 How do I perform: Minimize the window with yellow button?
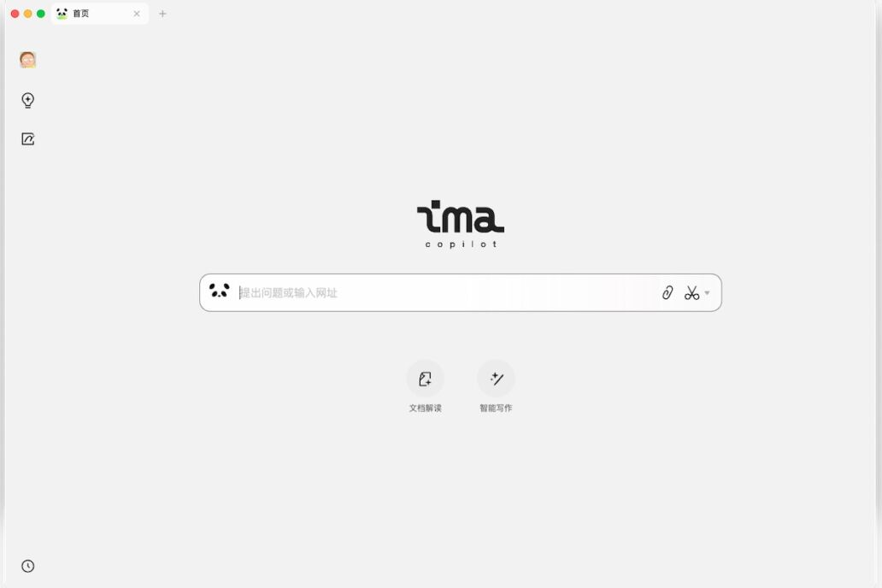pos(28,14)
